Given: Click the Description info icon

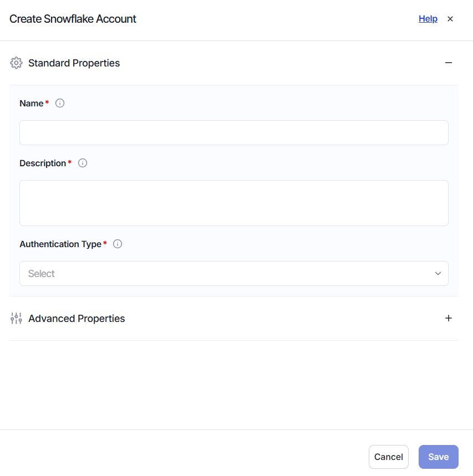Looking at the screenshot, I should pos(83,163).
